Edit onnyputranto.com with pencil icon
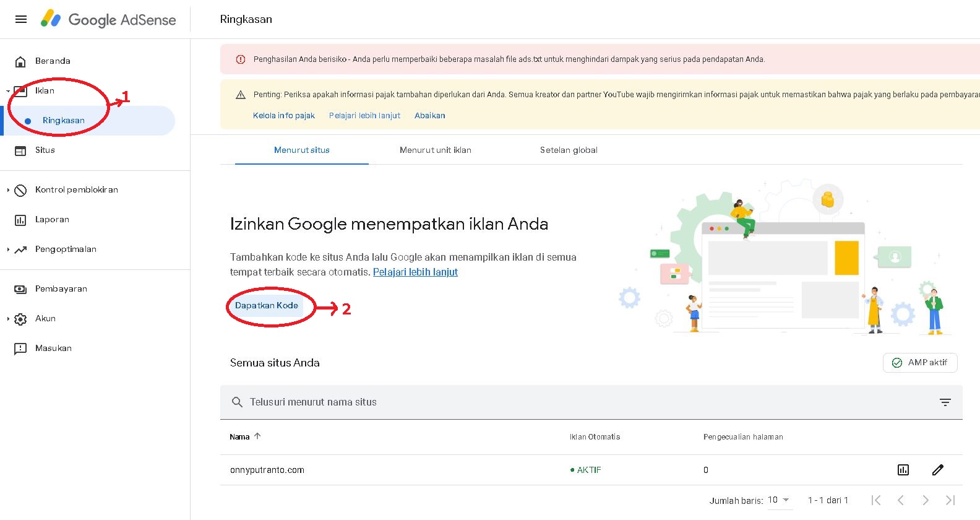Image resolution: width=980 pixels, height=520 pixels. 938,470
